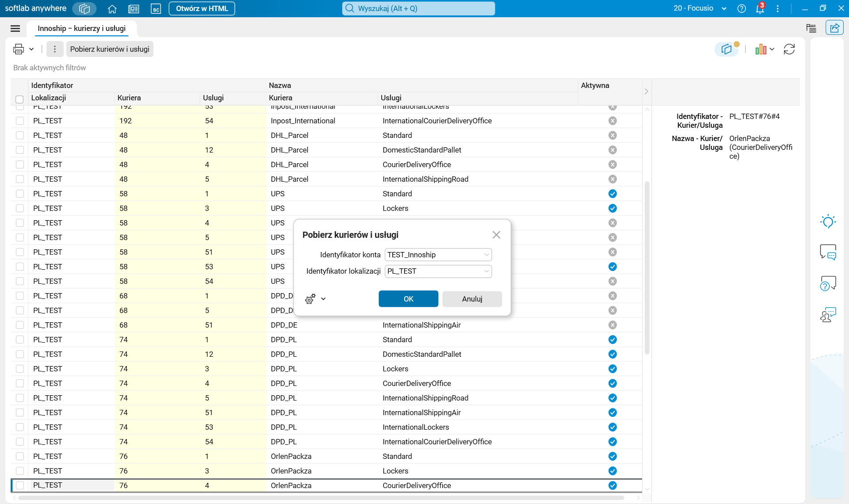The image size is (849, 504).
Task: Click the help question mark icon
Action: click(742, 9)
